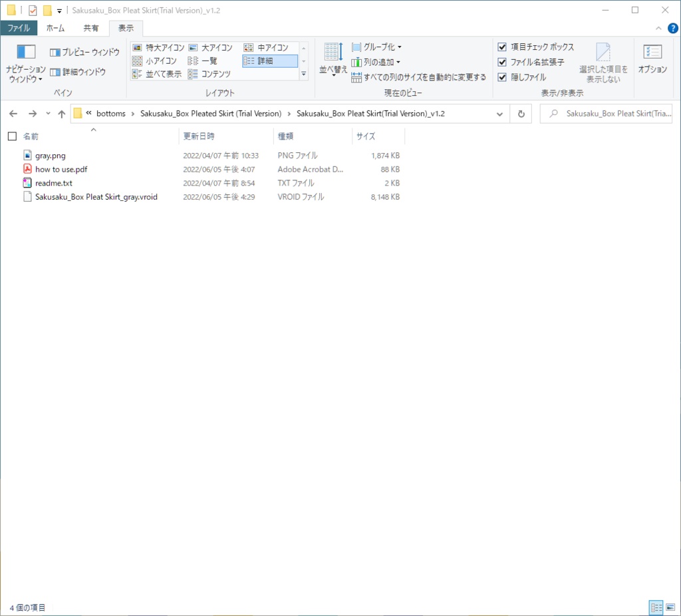This screenshot has height=616, width=681.
Task: Sort by 名前 column header
Action: point(31,136)
